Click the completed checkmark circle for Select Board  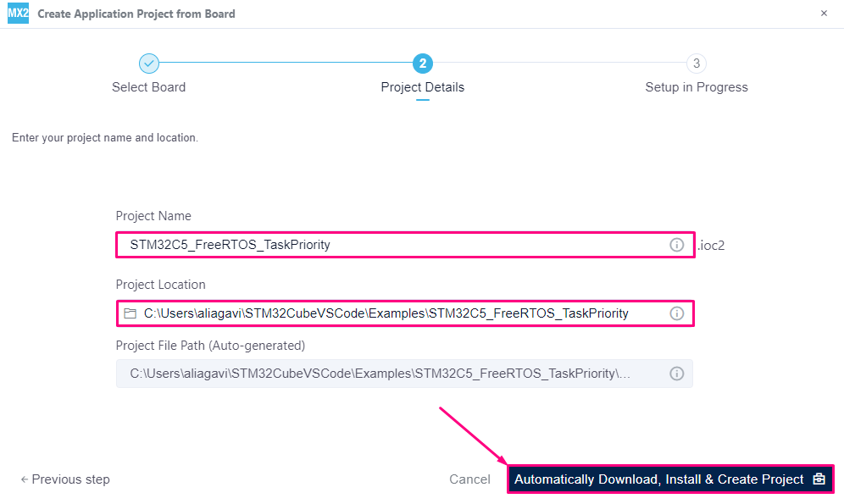point(149,64)
